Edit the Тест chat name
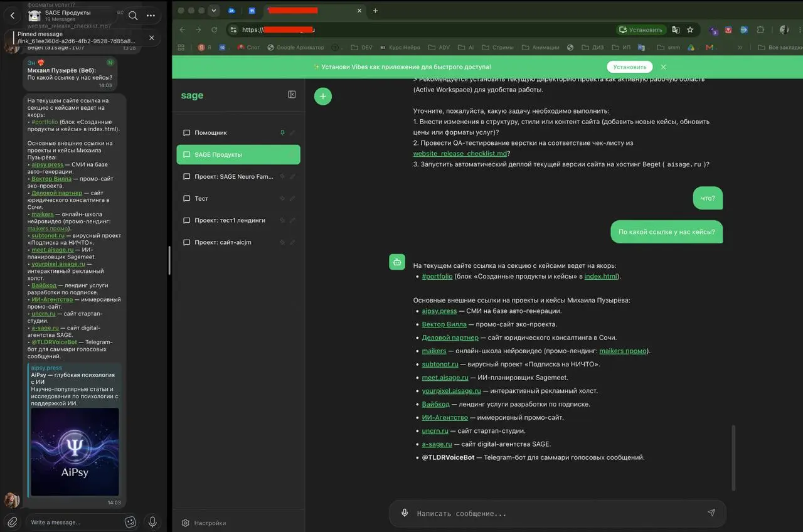803x532 pixels. click(292, 198)
